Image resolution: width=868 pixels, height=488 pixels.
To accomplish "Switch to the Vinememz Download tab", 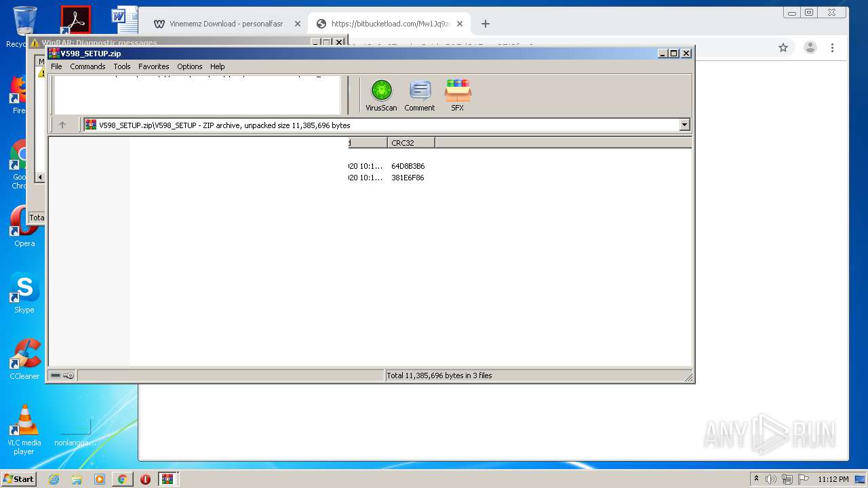I will tap(226, 24).
